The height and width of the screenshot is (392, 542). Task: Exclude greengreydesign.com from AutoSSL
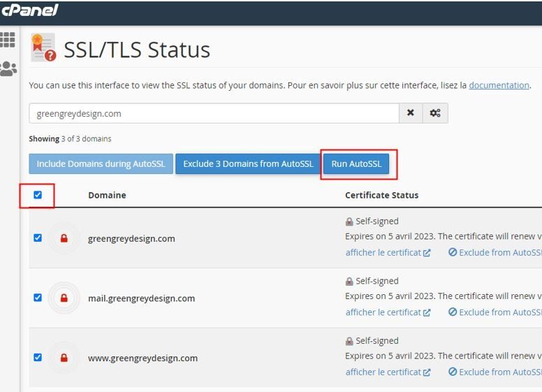[x=495, y=253]
